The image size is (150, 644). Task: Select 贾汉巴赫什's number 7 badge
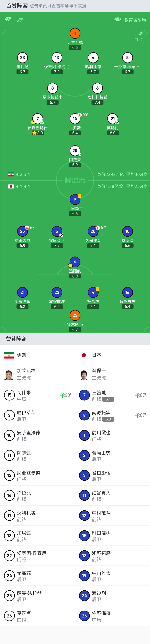coord(38,119)
